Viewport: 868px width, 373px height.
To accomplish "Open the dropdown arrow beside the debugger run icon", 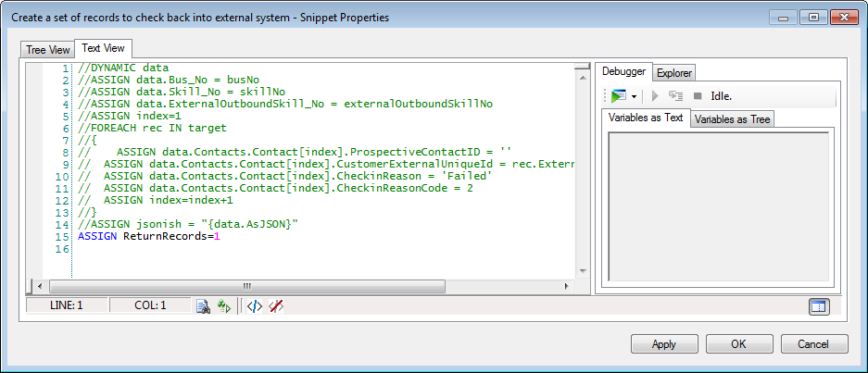I will 633,96.
